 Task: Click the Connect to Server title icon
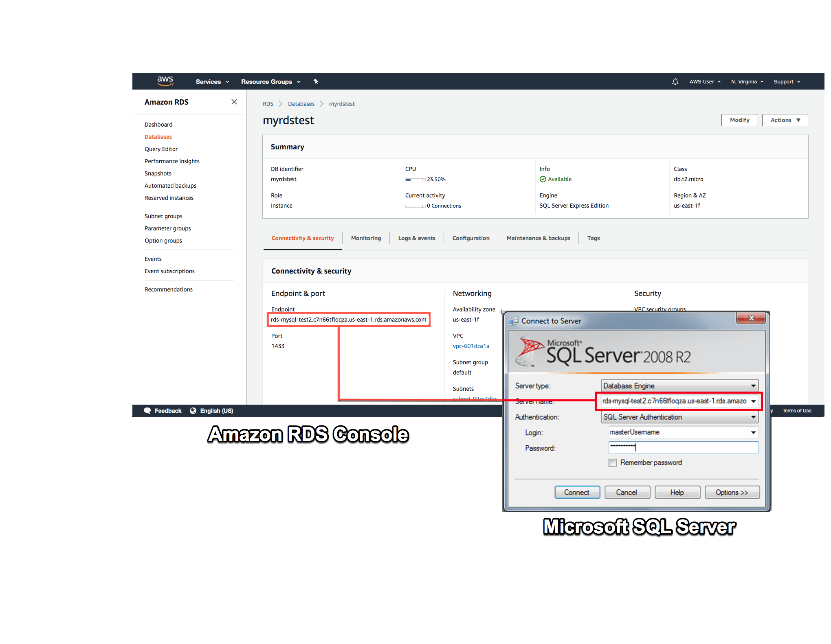(x=513, y=321)
